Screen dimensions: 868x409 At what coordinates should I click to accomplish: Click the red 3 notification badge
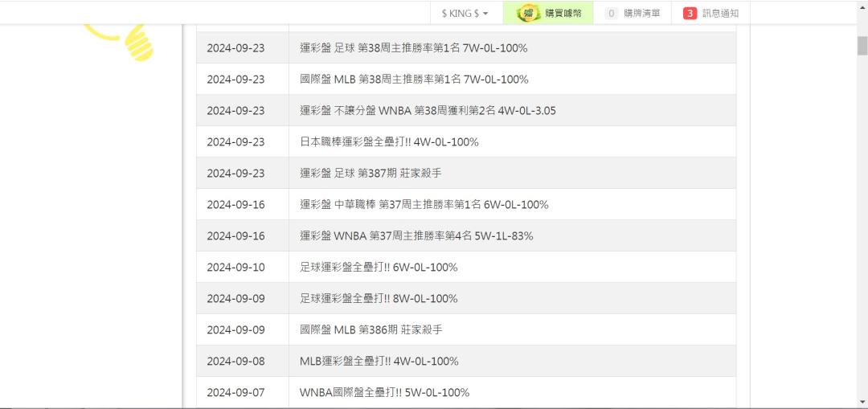click(x=690, y=14)
